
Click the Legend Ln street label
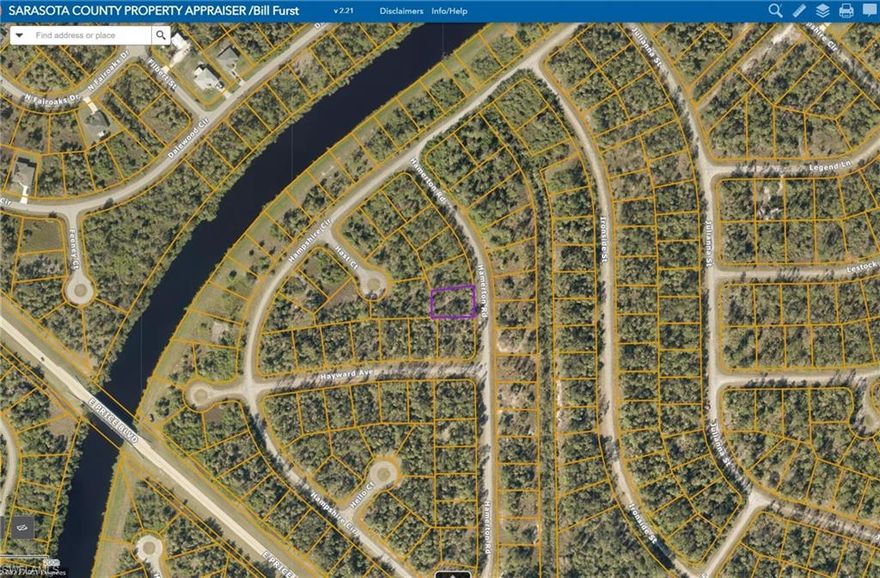[828, 168]
